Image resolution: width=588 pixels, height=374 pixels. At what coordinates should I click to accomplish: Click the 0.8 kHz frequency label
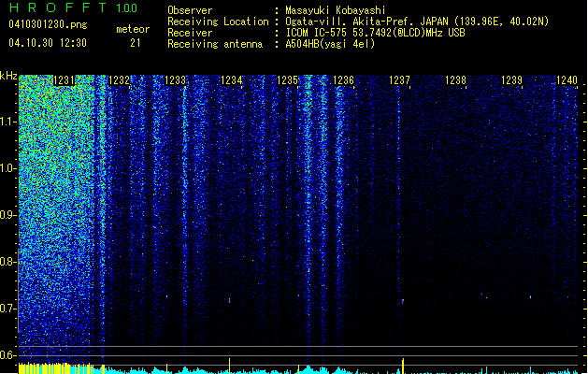point(8,262)
